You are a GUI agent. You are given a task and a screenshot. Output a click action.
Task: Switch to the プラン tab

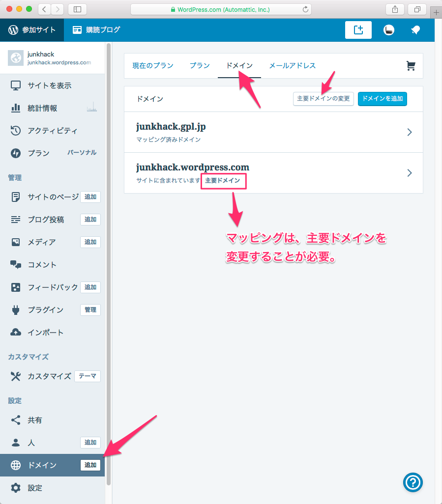200,66
